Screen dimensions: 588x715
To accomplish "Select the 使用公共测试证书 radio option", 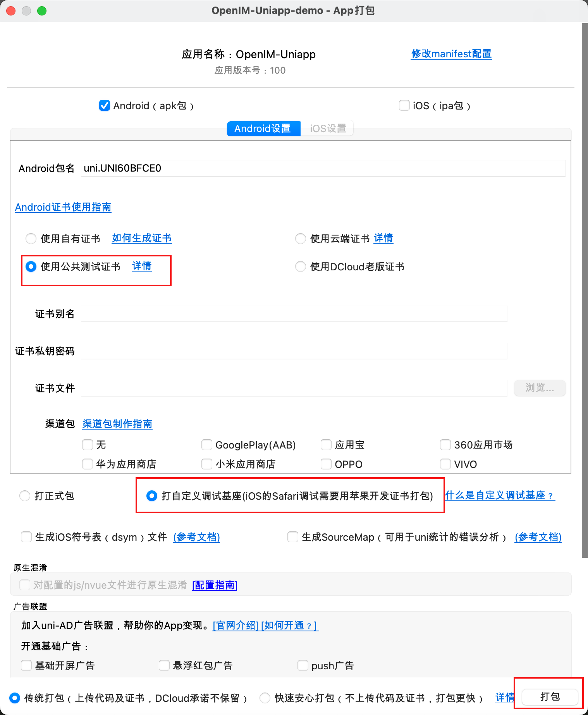I will point(31,266).
